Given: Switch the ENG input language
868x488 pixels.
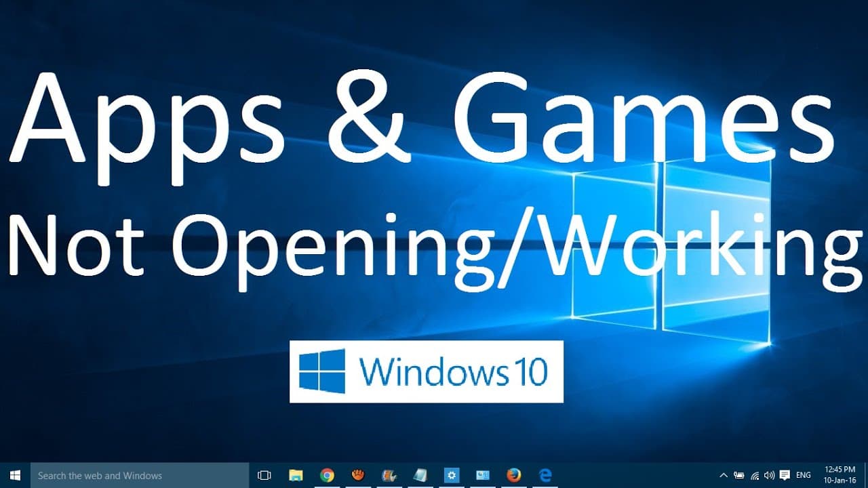Looking at the screenshot, I should 804,475.
